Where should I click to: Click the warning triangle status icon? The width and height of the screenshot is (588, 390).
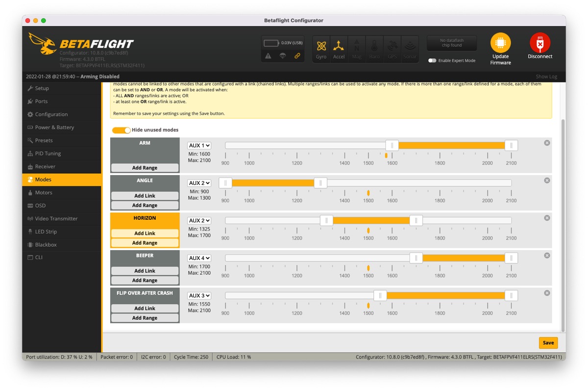click(268, 56)
